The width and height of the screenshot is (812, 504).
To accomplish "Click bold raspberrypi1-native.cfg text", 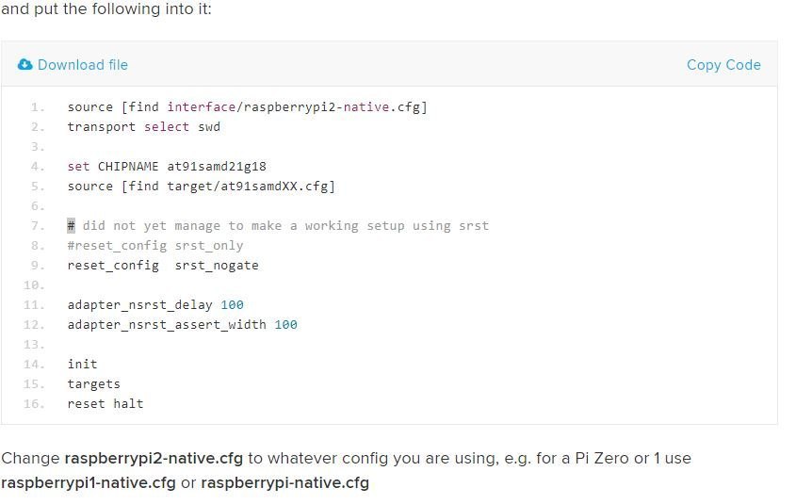I will click(89, 482).
